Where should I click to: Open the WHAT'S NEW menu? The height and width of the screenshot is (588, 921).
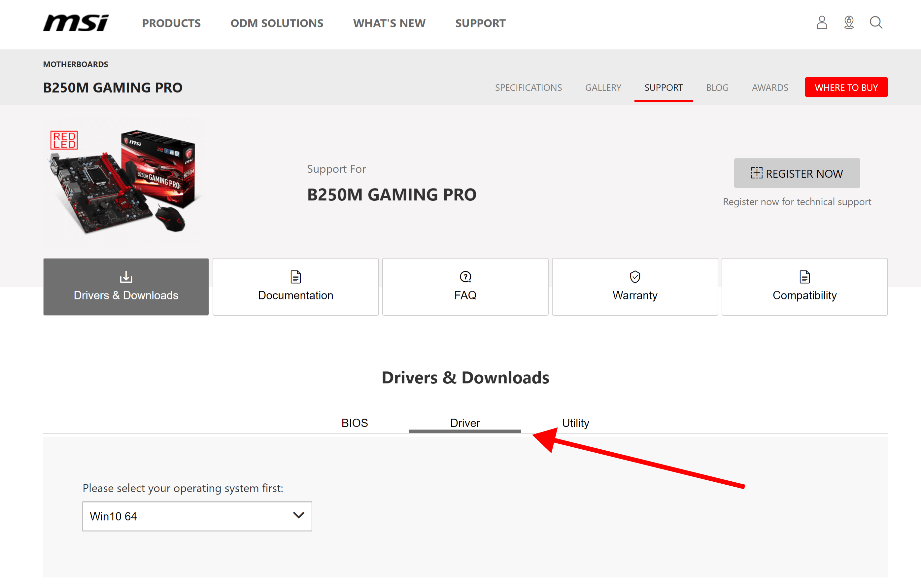[389, 23]
